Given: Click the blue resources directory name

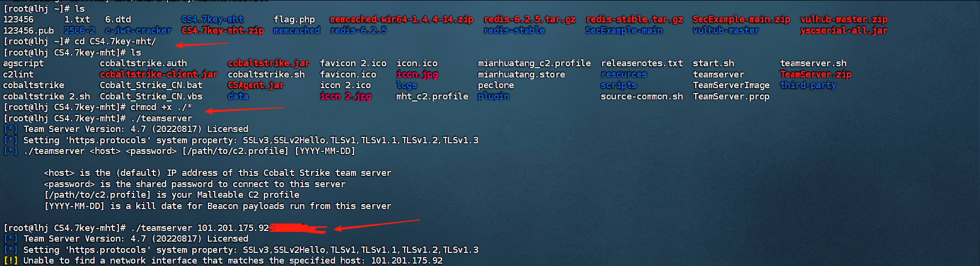Looking at the screenshot, I should click(x=624, y=75).
